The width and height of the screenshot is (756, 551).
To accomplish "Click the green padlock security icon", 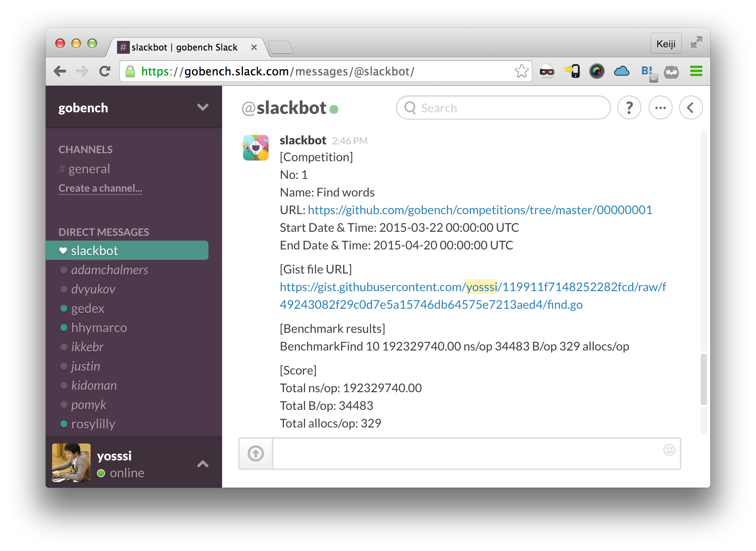I will (x=130, y=71).
